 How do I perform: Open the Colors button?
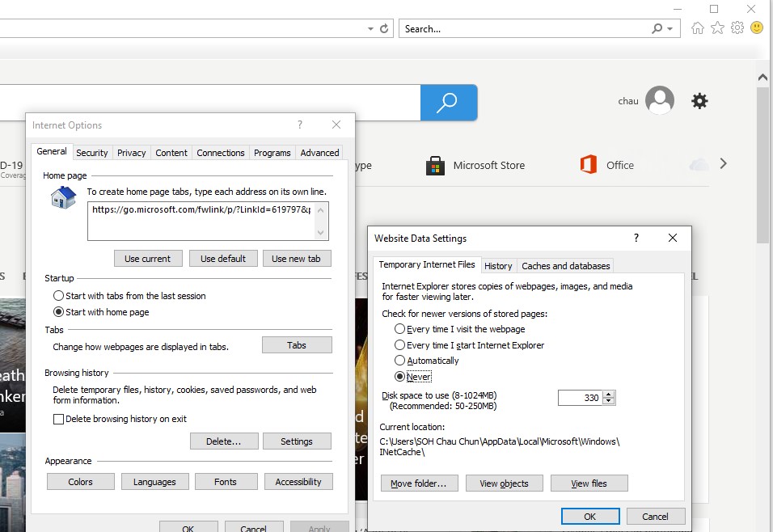click(x=80, y=482)
